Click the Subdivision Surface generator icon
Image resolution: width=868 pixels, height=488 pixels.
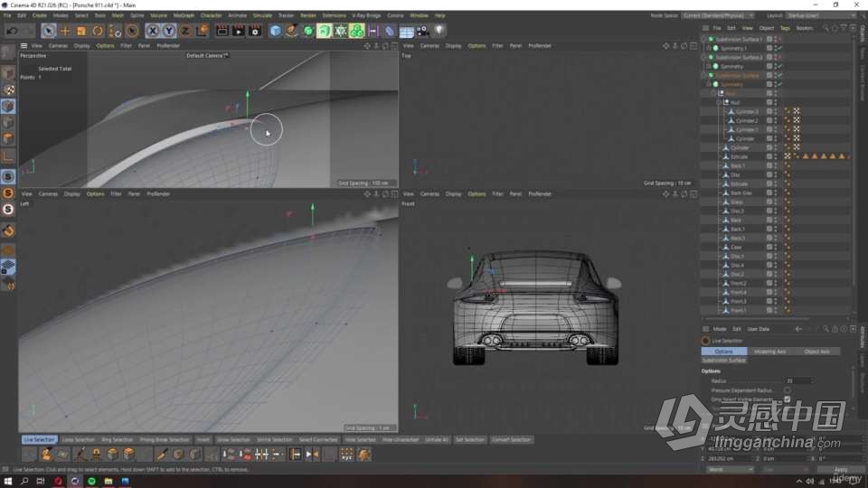coord(308,31)
